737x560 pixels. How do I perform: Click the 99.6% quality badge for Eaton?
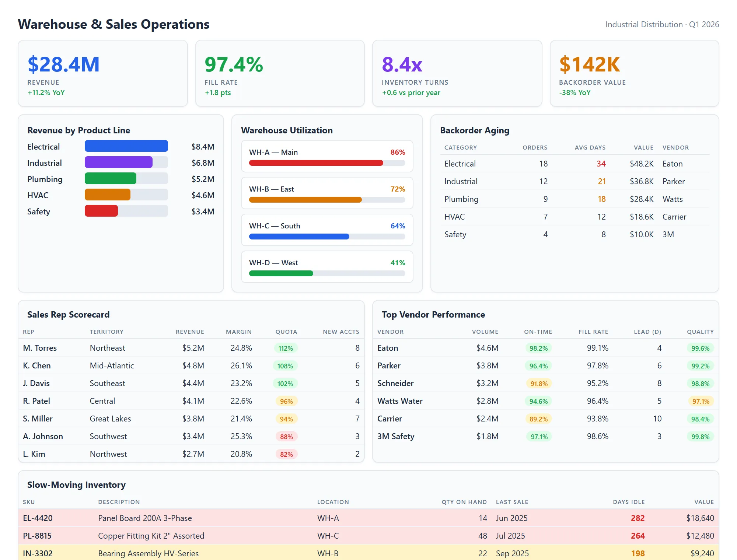[x=700, y=348]
